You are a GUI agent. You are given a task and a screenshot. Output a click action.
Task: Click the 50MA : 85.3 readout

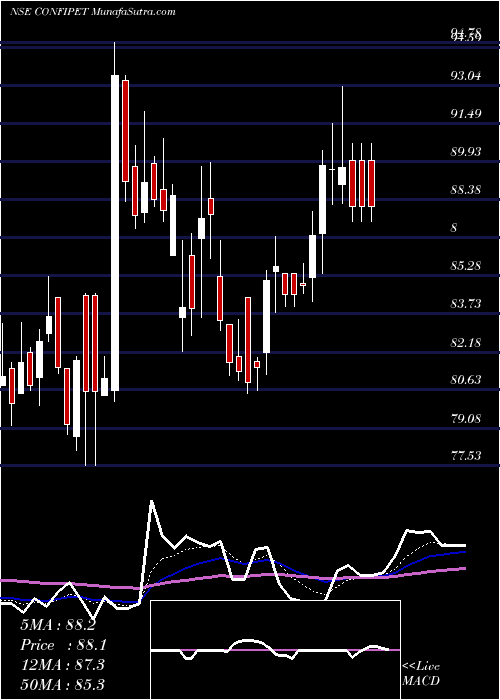click(x=62, y=684)
